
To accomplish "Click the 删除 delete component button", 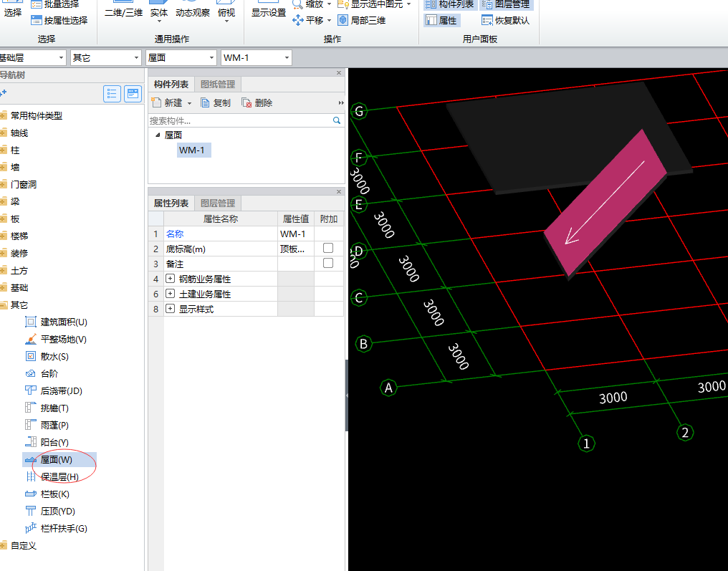I will click(257, 102).
